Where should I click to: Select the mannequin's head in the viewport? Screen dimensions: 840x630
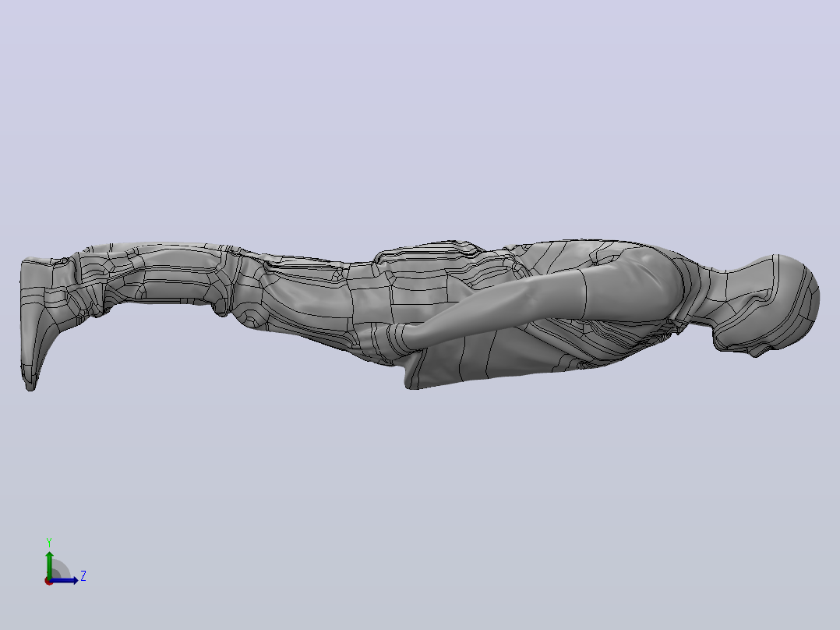pyautogui.click(x=766, y=306)
